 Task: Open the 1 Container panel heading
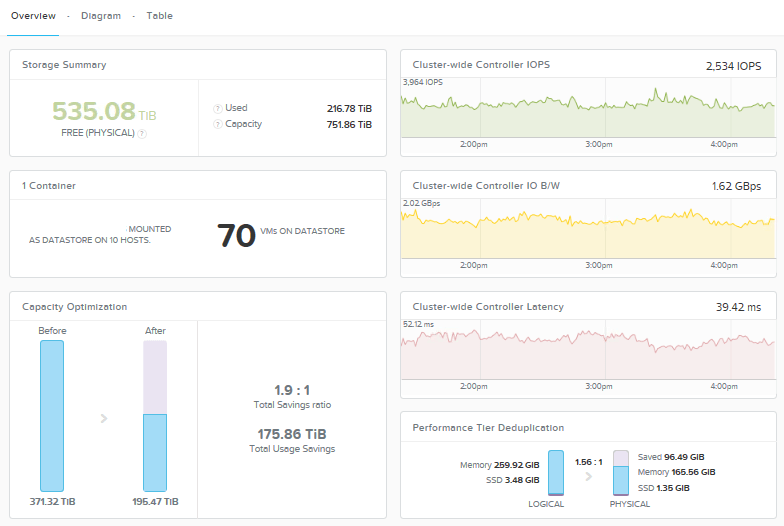48,186
